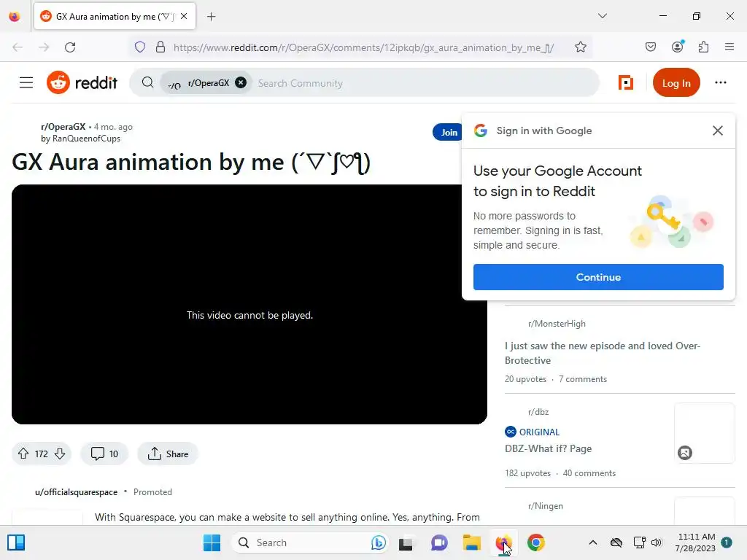
Task: Open File Explorer from the taskbar
Action: coord(472,542)
